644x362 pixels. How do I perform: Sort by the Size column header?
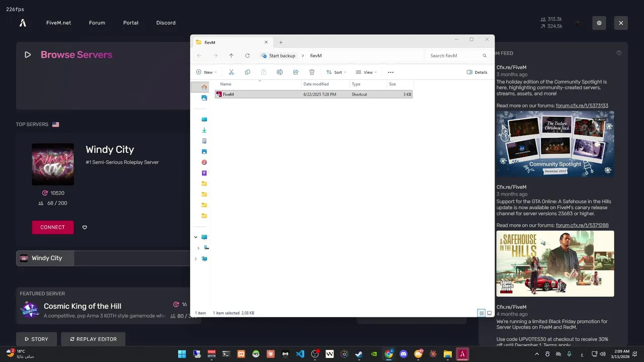(400, 84)
